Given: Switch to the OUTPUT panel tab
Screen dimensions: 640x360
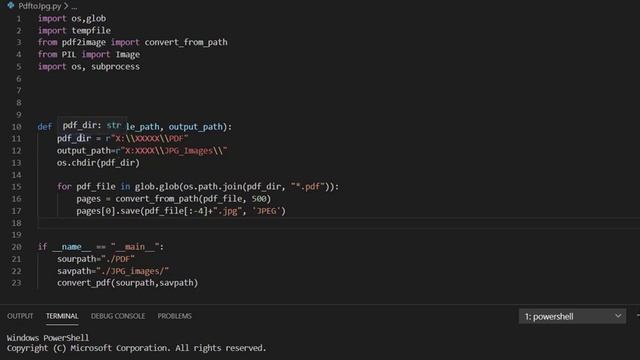Looking at the screenshot, I should pos(20,316).
